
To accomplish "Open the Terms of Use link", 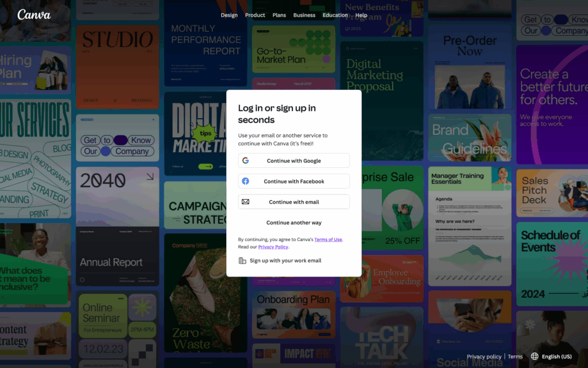I will tap(328, 240).
